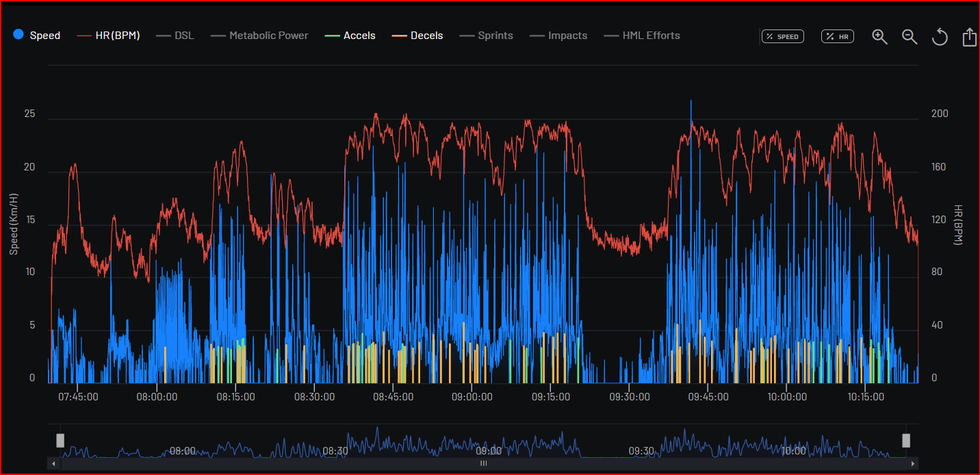Click the left range handle of the overview

(x=60, y=440)
